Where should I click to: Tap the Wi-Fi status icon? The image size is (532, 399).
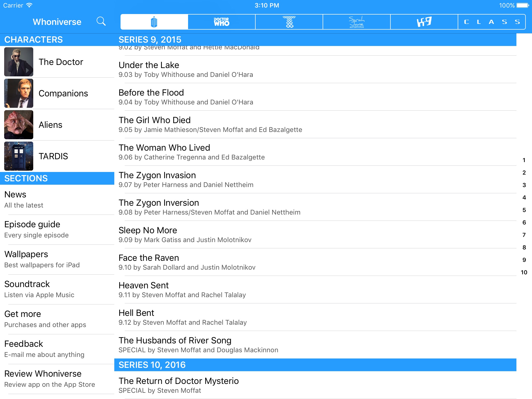click(29, 5)
